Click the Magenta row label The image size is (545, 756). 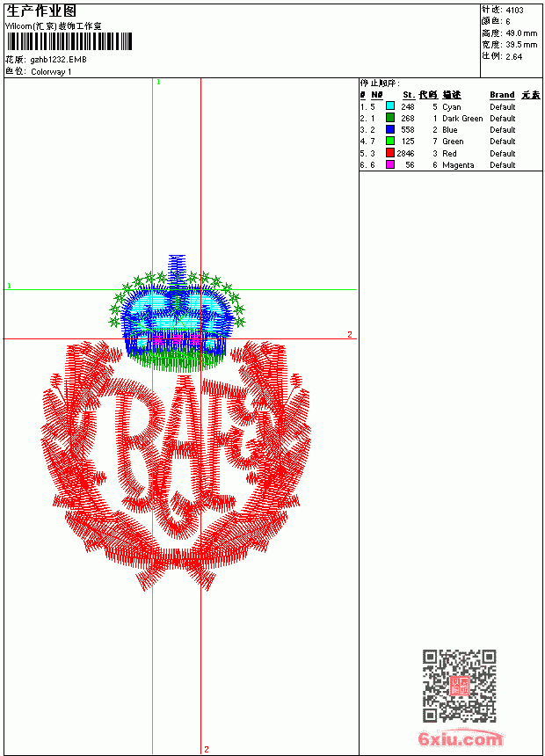[458, 165]
